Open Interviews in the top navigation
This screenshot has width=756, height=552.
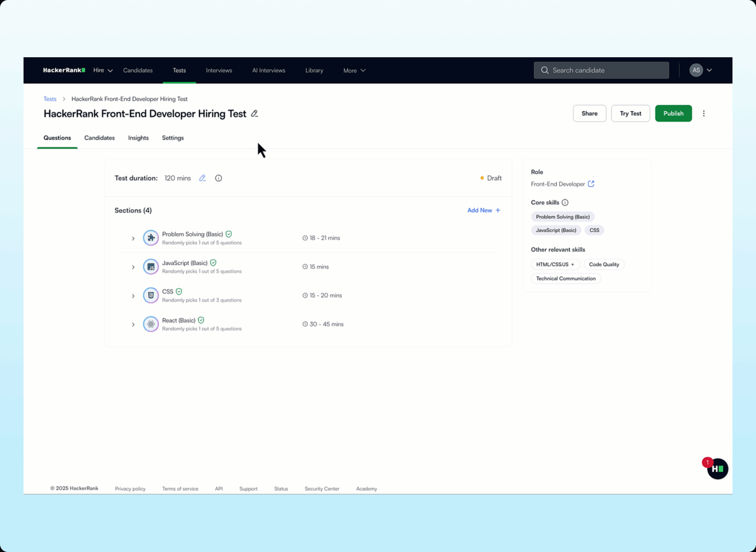219,71
